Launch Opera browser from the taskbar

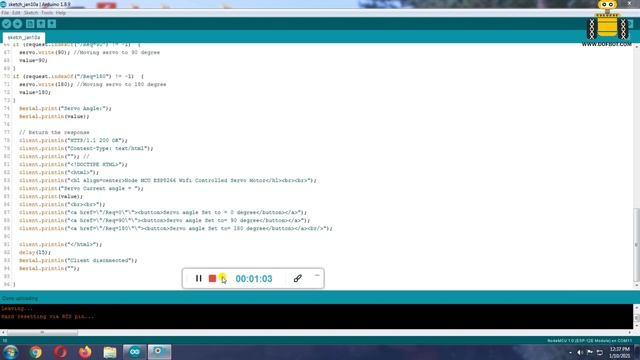pyautogui.click(x=60, y=352)
